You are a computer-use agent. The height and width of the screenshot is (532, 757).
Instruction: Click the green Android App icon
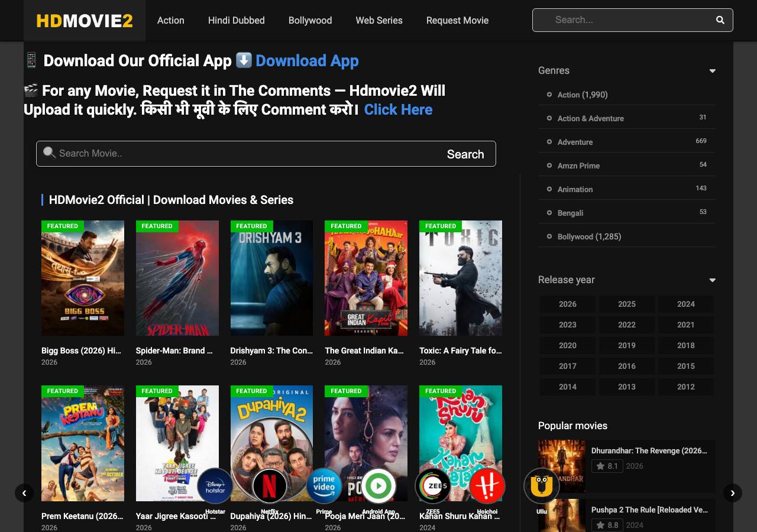point(378,486)
